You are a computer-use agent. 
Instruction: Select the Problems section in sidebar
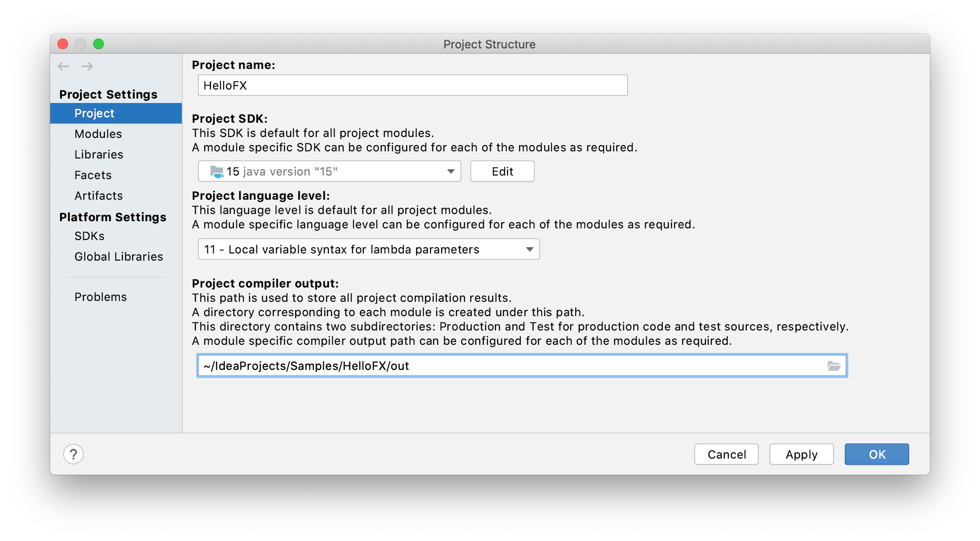[x=102, y=296]
